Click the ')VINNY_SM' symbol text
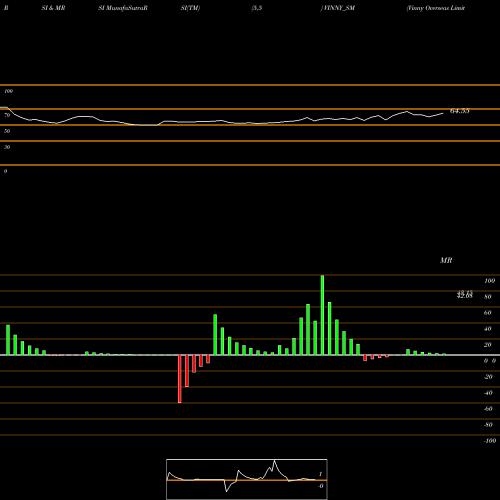 click(338, 8)
